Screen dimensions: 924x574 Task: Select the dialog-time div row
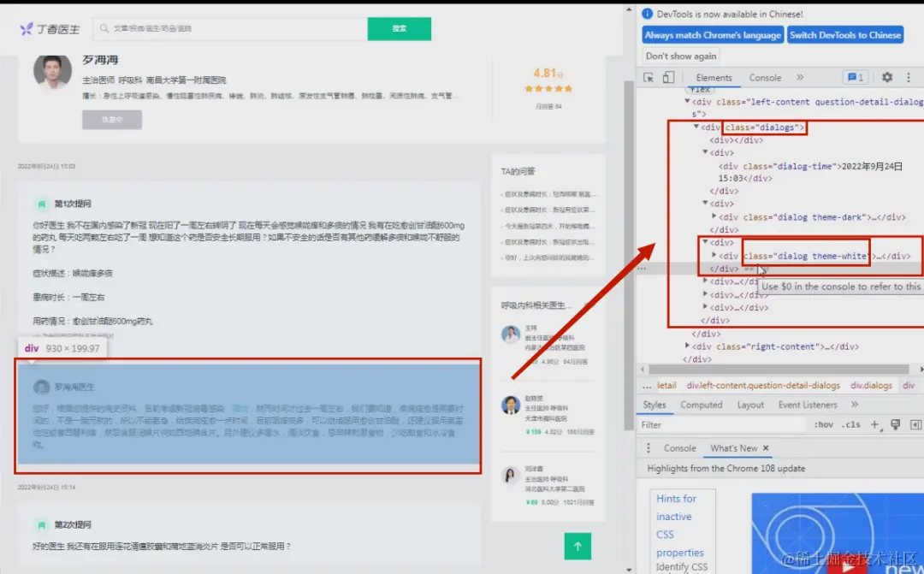(810, 172)
